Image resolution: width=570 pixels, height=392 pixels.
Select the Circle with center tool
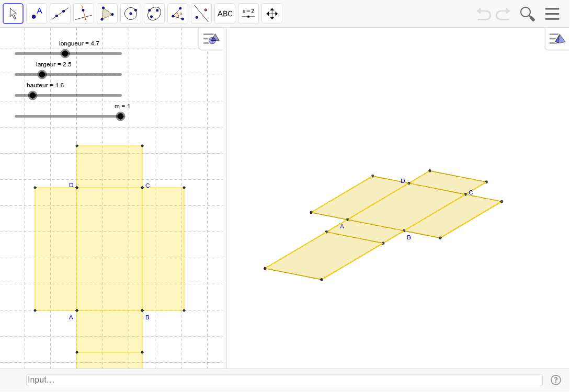click(131, 14)
